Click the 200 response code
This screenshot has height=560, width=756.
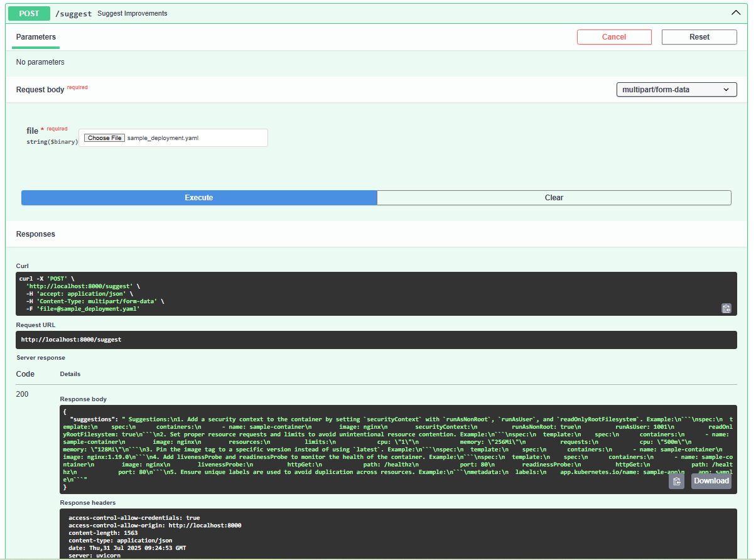[22, 394]
